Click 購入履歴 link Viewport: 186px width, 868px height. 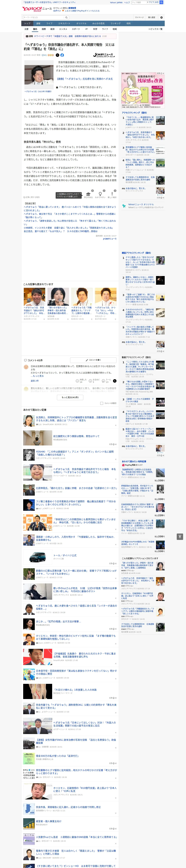click(152, 17)
